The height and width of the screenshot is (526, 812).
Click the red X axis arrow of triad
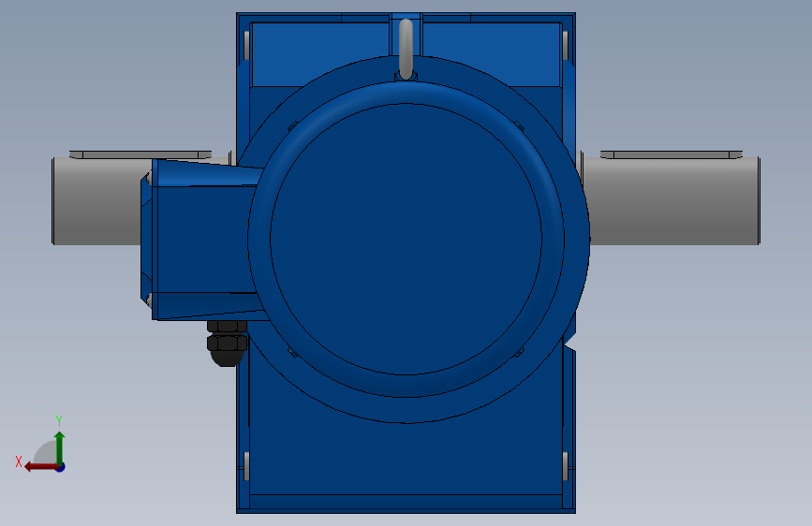pyautogui.click(x=40, y=467)
